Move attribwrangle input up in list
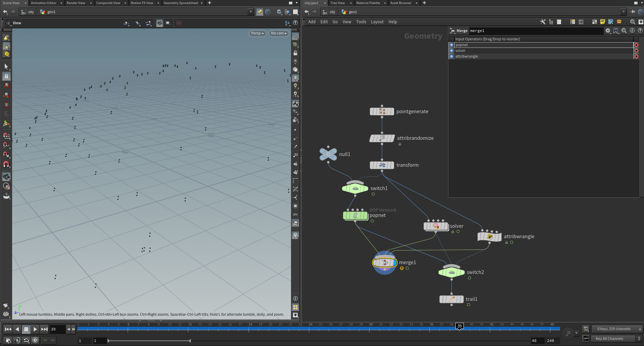Image resolution: width=644 pixels, height=346 pixels. click(451, 56)
